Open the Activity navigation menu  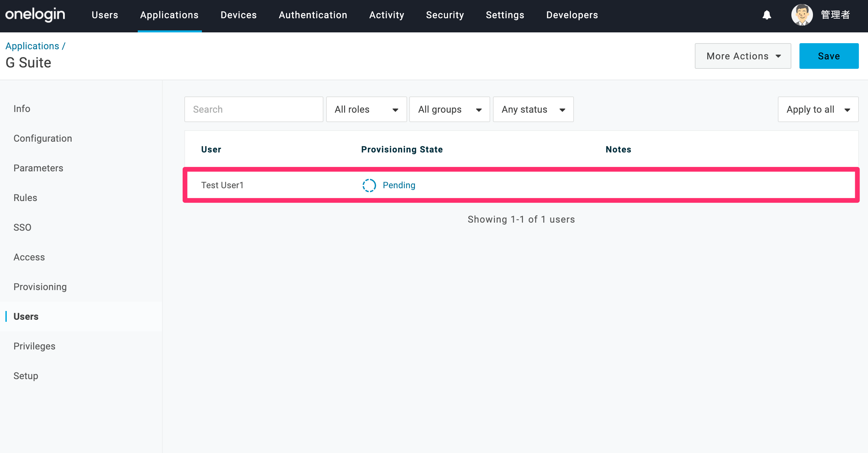click(x=387, y=15)
